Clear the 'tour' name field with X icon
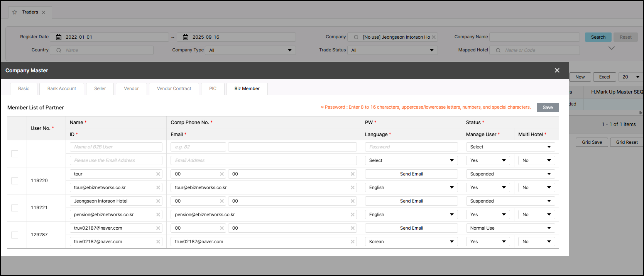This screenshot has height=276, width=644. click(158, 174)
